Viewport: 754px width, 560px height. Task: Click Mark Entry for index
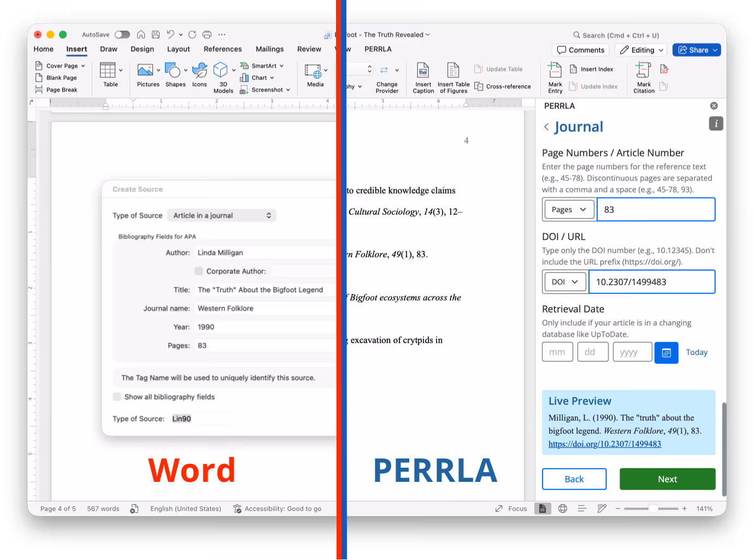[555, 78]
